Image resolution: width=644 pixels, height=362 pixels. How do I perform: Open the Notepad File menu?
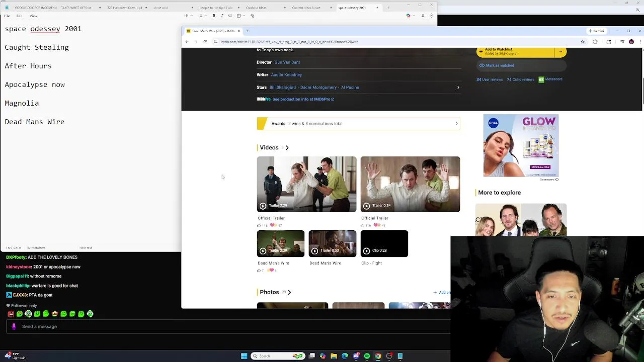coord(7,16)
